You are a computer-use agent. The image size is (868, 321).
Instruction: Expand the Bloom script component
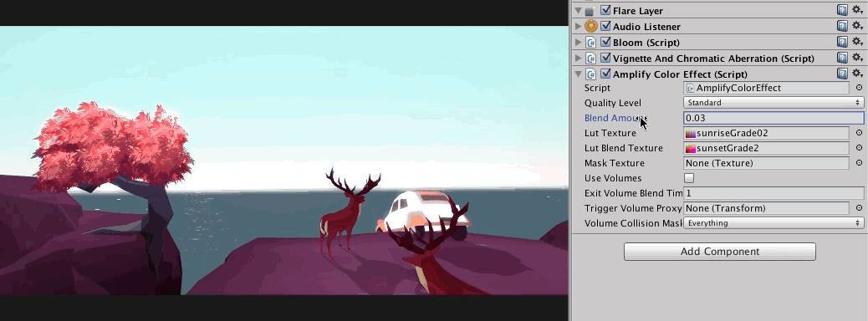578,42
